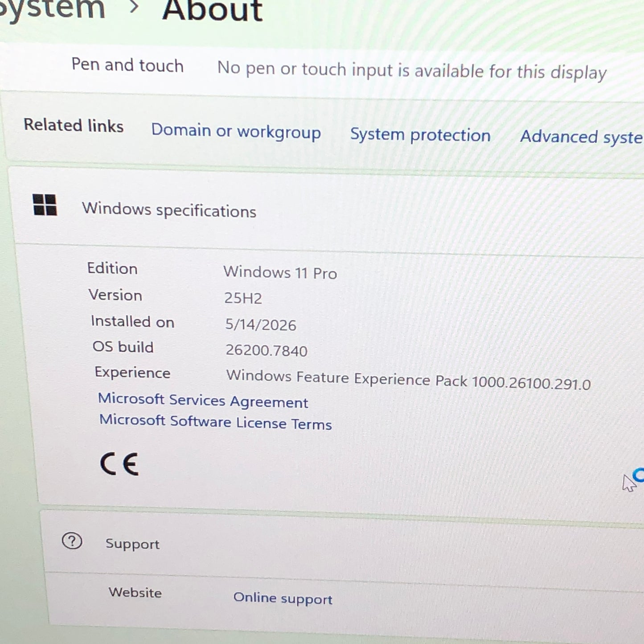Click the About breadcrumb heading
The image size is (644, 644).
(213, 10)
